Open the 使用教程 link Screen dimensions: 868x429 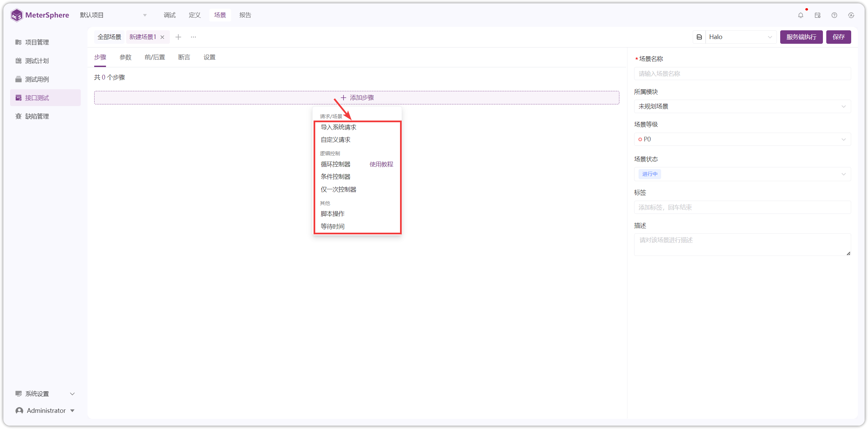coord(382,164)
